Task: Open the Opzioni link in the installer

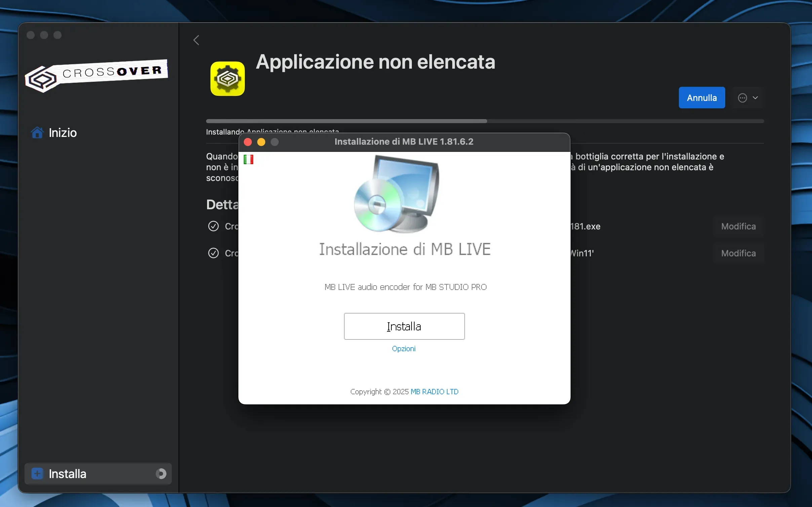Action: tap(403, 349)
